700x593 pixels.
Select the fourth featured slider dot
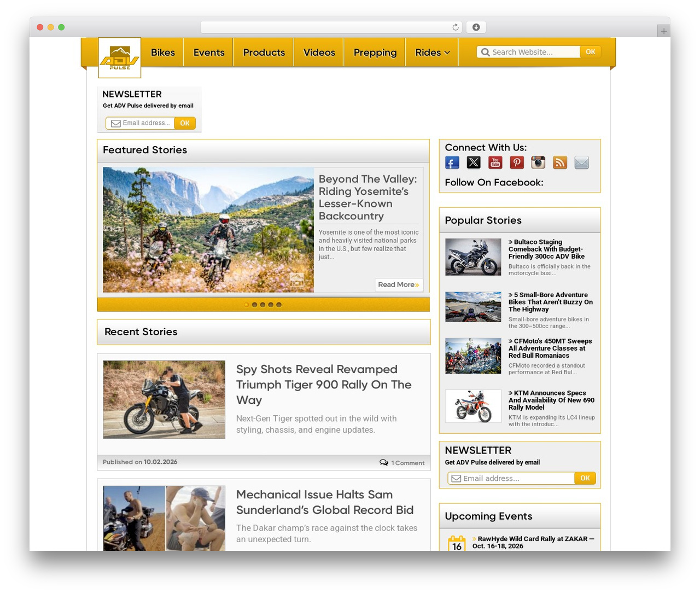click(x=271, y=305)
